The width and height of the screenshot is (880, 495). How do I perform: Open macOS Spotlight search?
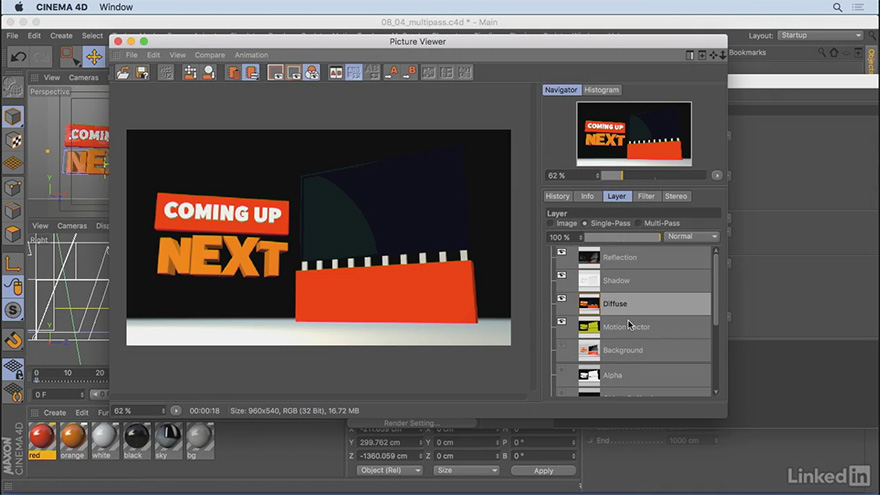(x=837, y=7)
